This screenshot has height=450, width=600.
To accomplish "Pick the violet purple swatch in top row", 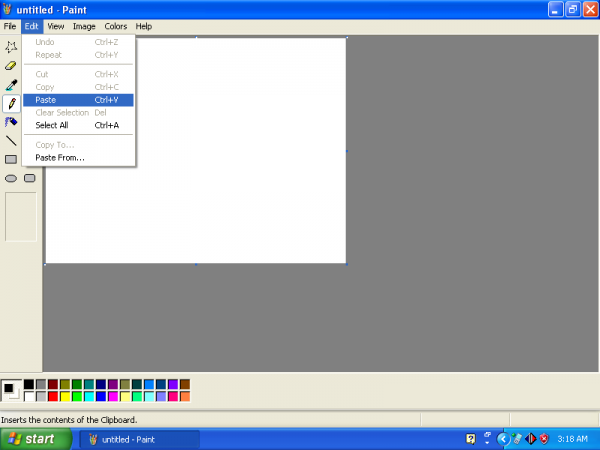I will [173, 384].
